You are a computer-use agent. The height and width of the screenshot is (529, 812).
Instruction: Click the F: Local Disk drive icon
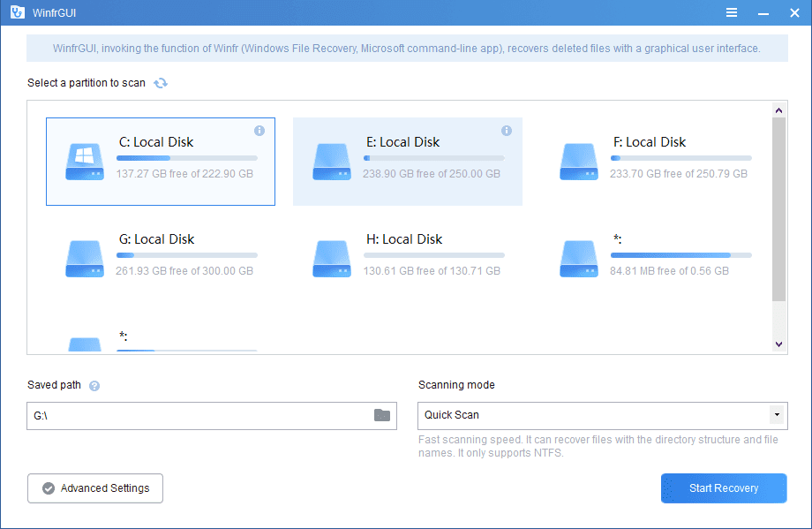(578, 162)
